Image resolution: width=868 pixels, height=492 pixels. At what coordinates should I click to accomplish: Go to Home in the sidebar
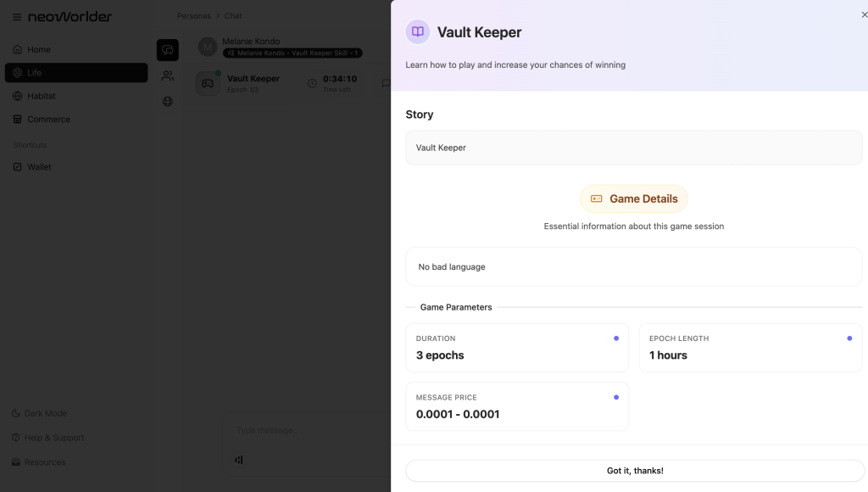(38, 49)
